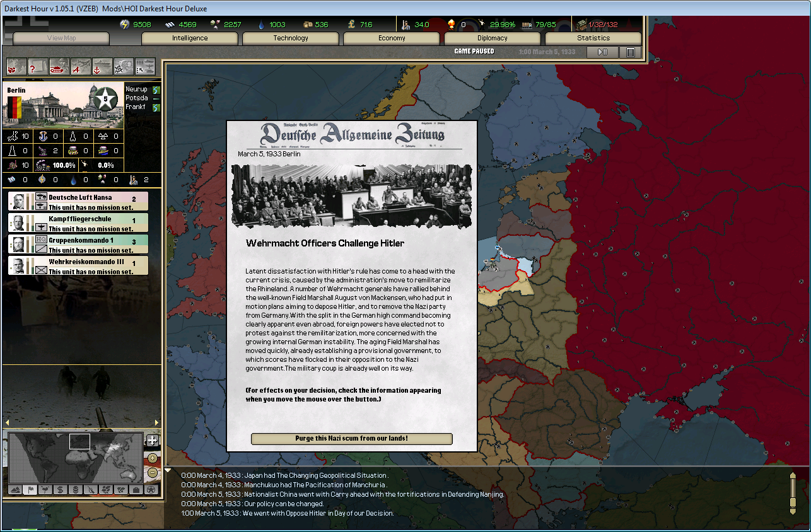Screen dimensions: 811x532
Task: Click the minimap world overview
Action: click(x=76, y=457)
